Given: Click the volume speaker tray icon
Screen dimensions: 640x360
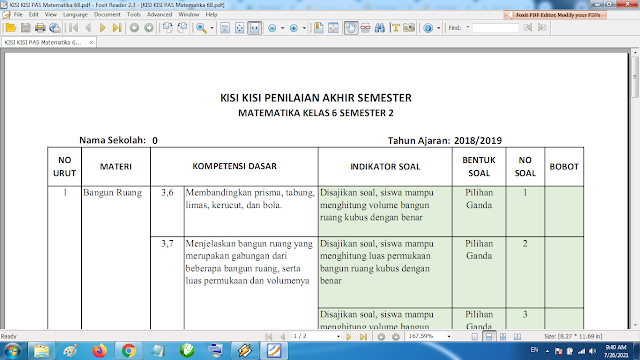Looking at the screenshot, I should pyautogui.click(x=593, y=351).
